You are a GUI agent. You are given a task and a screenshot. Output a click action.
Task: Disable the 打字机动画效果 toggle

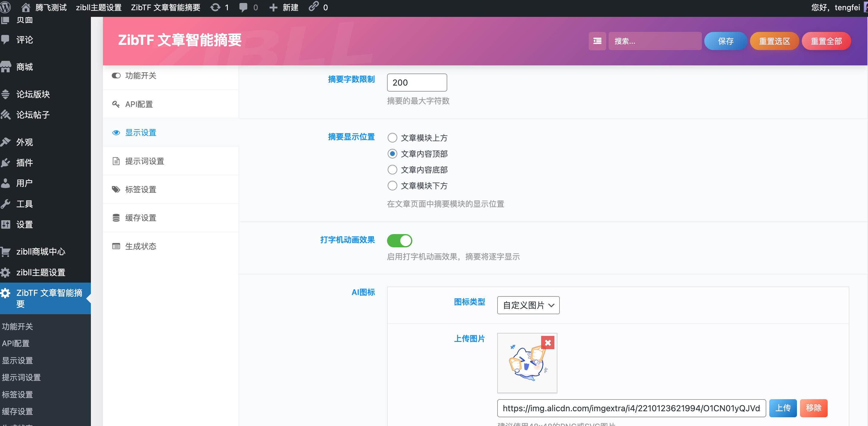(400, 240)
